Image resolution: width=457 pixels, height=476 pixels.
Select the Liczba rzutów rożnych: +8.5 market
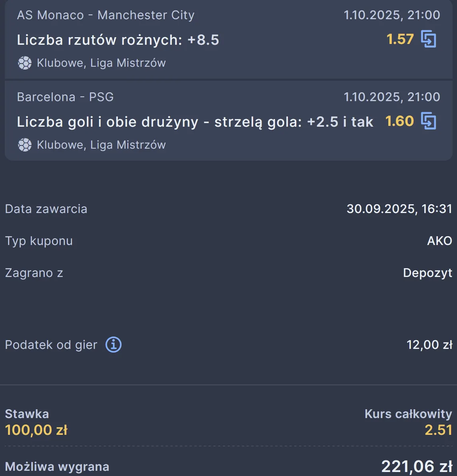(118, 40)
